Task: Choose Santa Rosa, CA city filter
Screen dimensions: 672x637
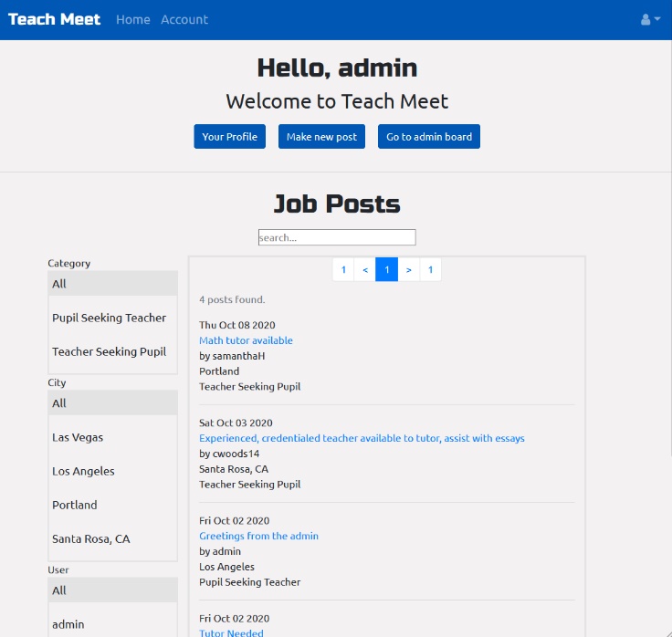Action: [91, 538]
